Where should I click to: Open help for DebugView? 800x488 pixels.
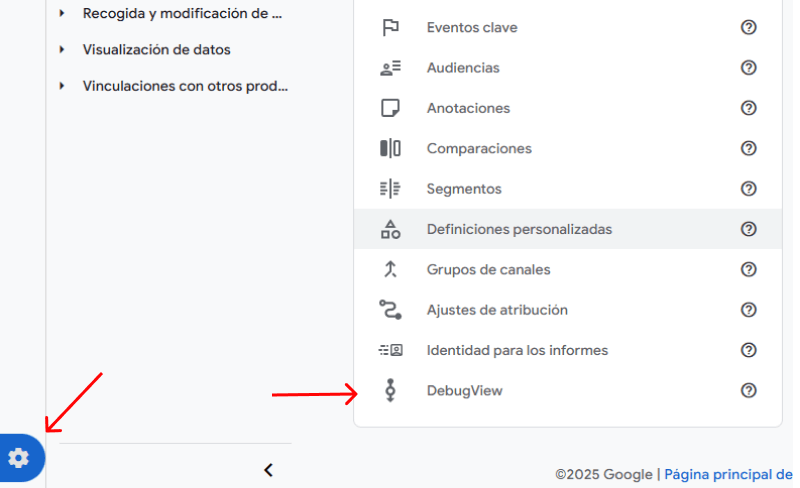coord(748,390)
